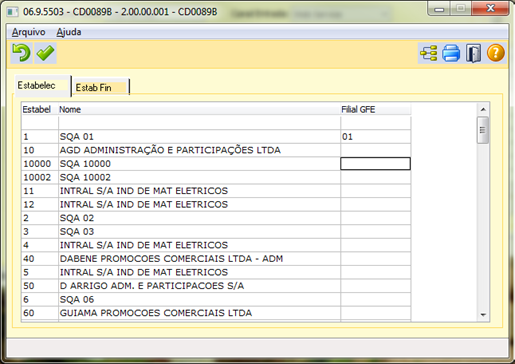Click Filial GFE cell containing 01
The height and width of the screenshot is (364, 515).
coord(375,137)
